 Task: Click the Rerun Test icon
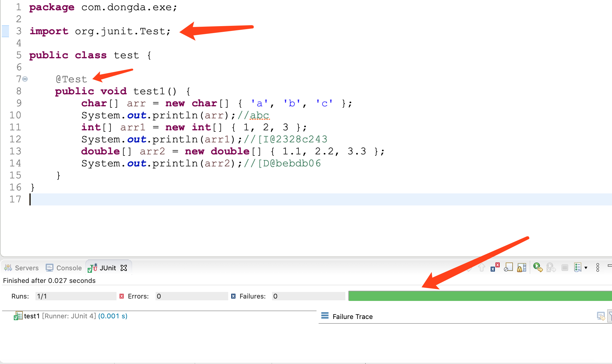pos(538,267)
